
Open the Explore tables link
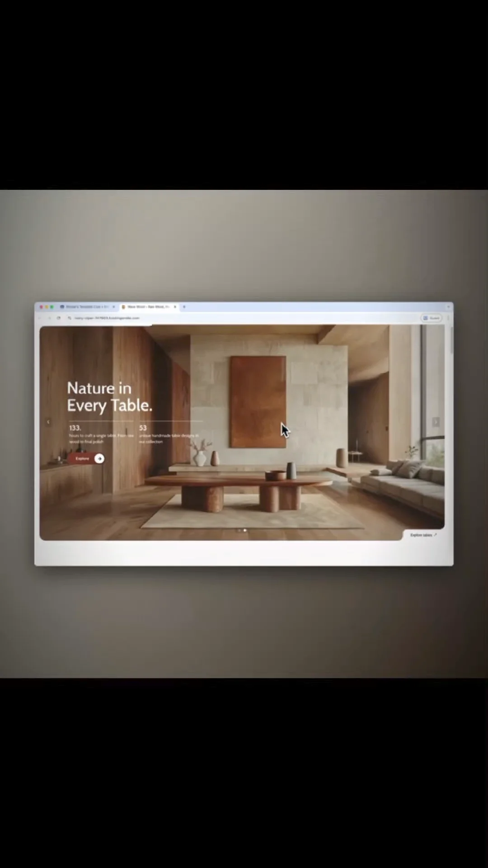423,535
